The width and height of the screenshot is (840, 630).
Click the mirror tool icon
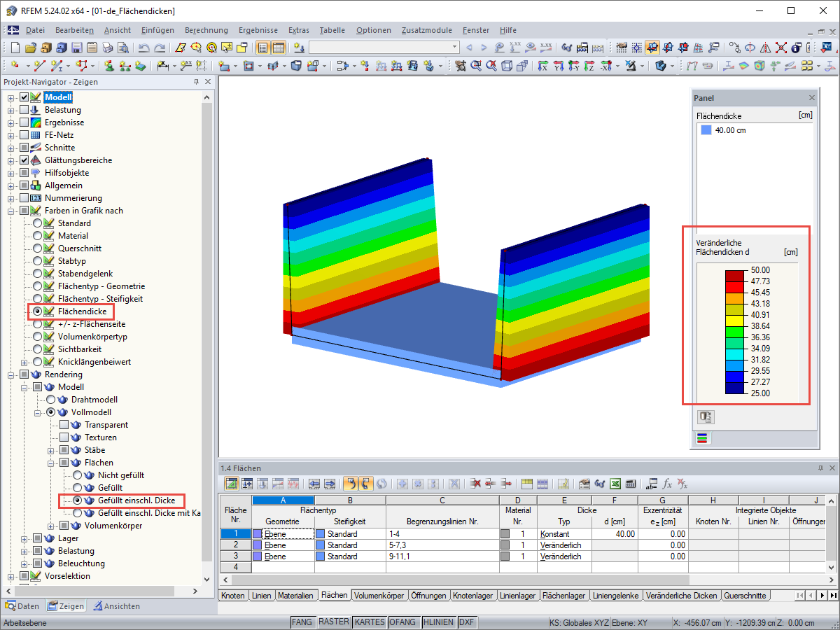[x=765, y=48]
